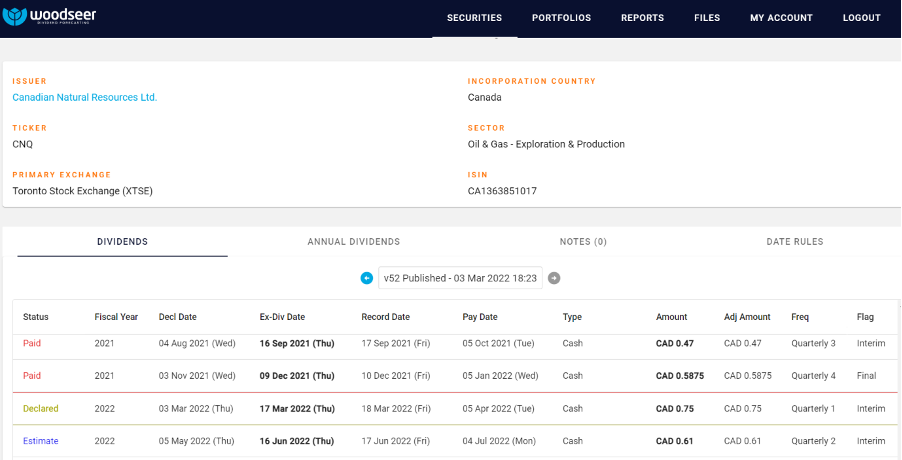Click the Fiscal Year column header
This screenshot has height=460, width=902.
pyautogui.click(x=116, y=317)
